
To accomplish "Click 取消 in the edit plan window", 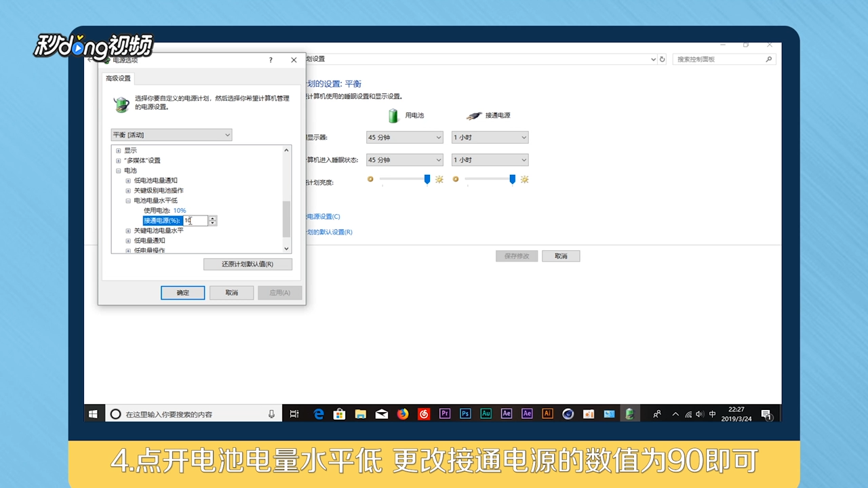I will (x=561, y=256).
